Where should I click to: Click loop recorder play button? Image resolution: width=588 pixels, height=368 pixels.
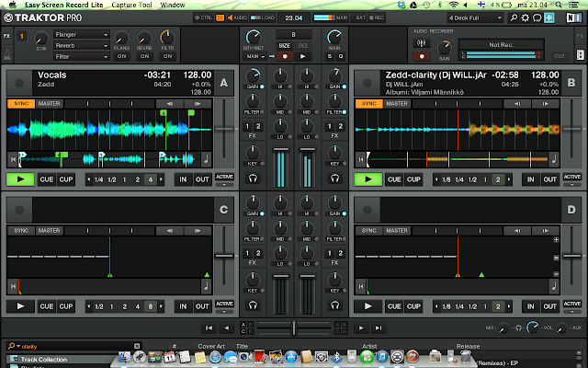(303, 56)
